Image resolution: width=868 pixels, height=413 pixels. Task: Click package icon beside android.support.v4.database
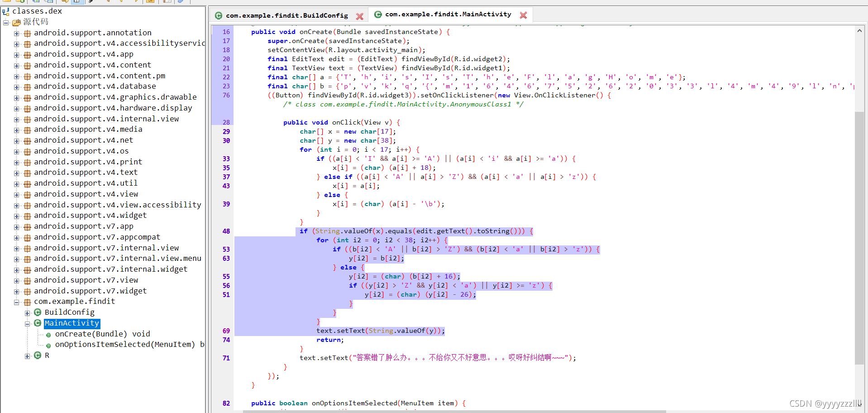point(27,87)
